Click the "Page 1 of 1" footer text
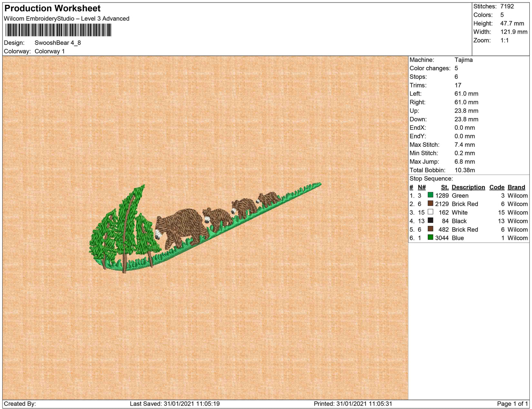Viewport: 532px width, 409px height. coord(512,403)
